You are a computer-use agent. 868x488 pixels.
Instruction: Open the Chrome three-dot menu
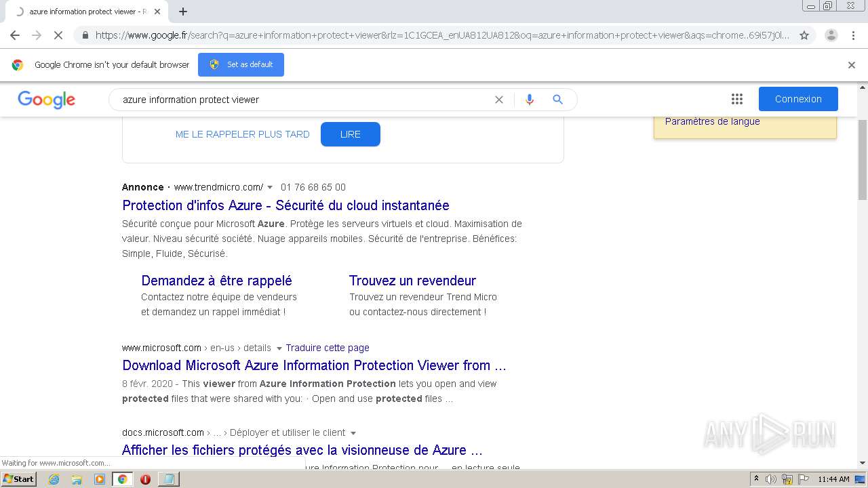tap(853, 35)
